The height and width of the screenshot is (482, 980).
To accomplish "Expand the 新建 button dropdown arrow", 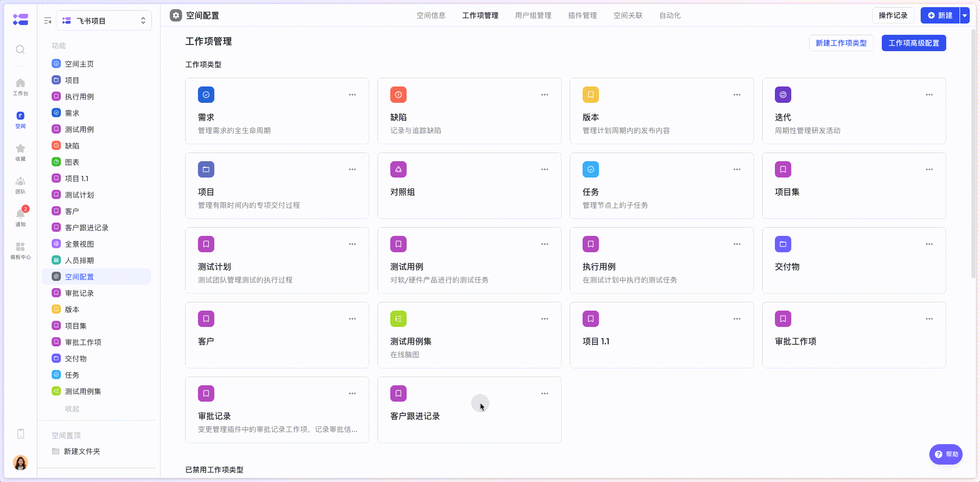I will tap(965, 15).
